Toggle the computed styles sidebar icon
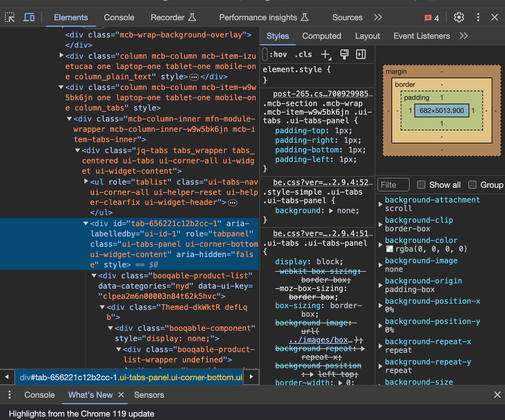This screenshot has height=420, width=505. pyautogui.click(x=361, y=55)
